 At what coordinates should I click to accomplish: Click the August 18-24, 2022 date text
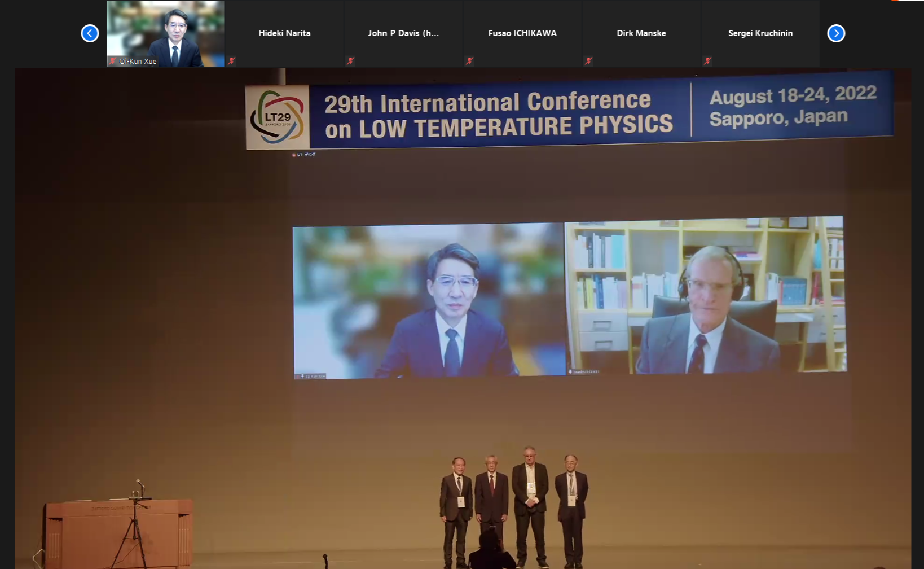click(793, 95)
